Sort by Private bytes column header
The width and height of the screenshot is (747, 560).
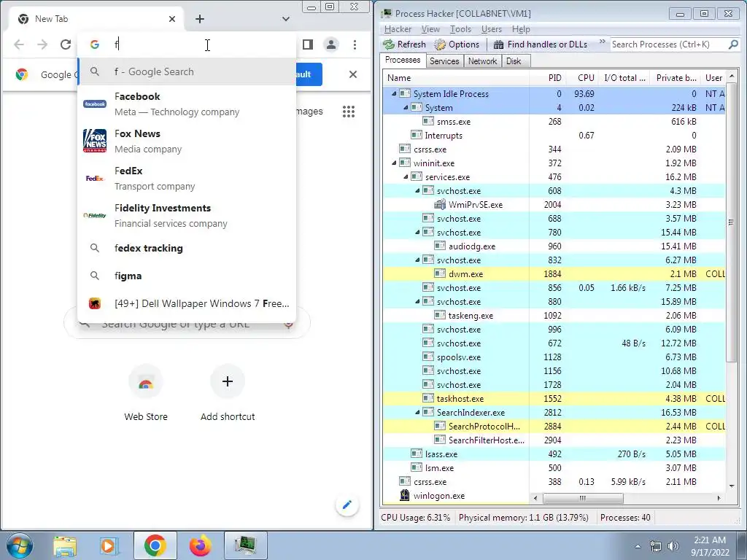click(x=676, y=77)
